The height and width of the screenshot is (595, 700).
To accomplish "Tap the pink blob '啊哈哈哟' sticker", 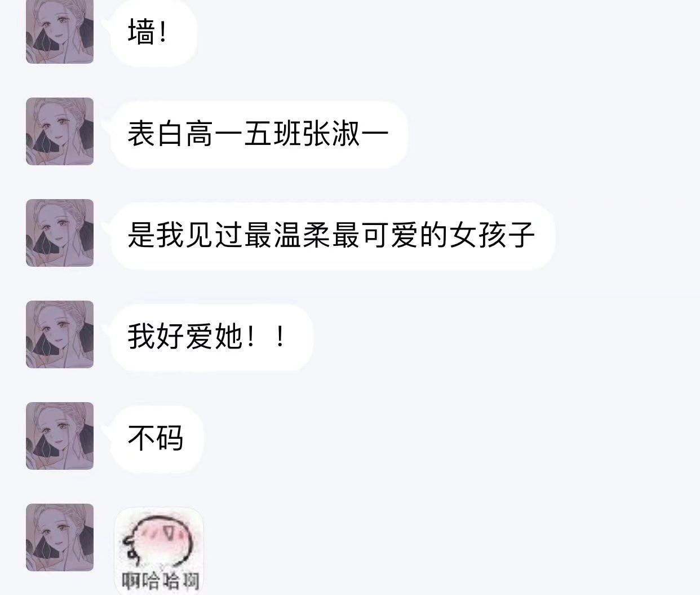I will pyautogui.click(x=159, y=551).
